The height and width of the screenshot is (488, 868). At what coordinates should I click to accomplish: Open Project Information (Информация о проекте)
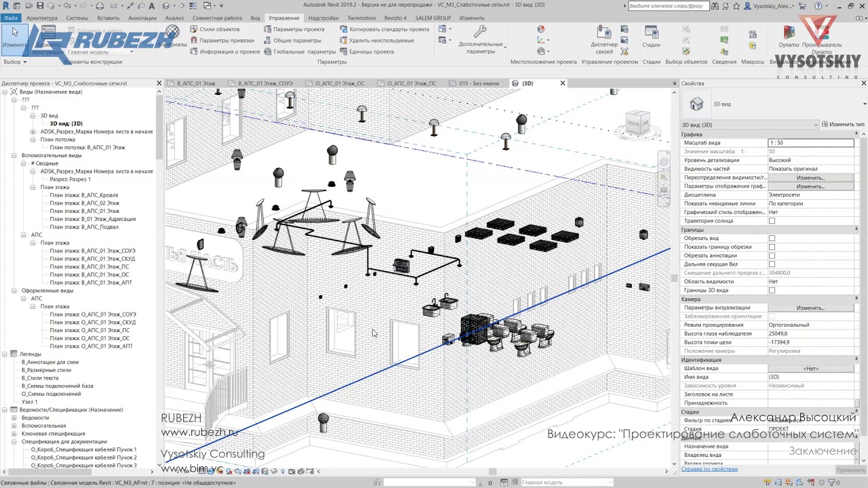coord(224,52)
